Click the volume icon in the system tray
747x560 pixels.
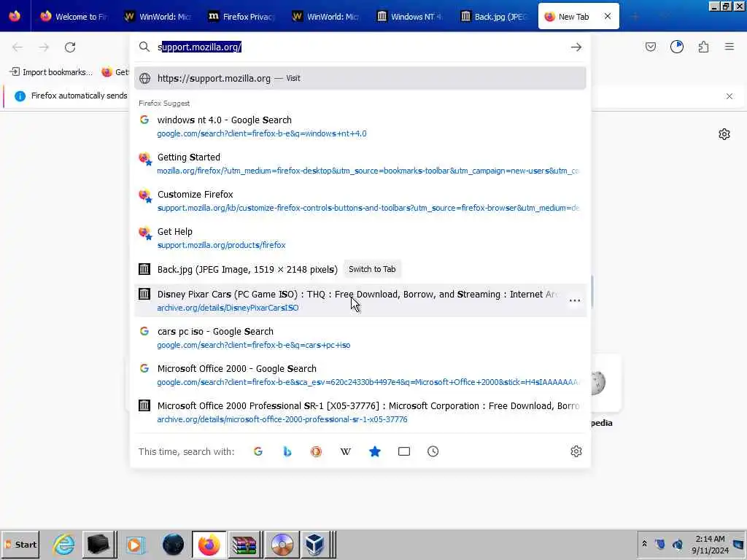tap(677, 544)
